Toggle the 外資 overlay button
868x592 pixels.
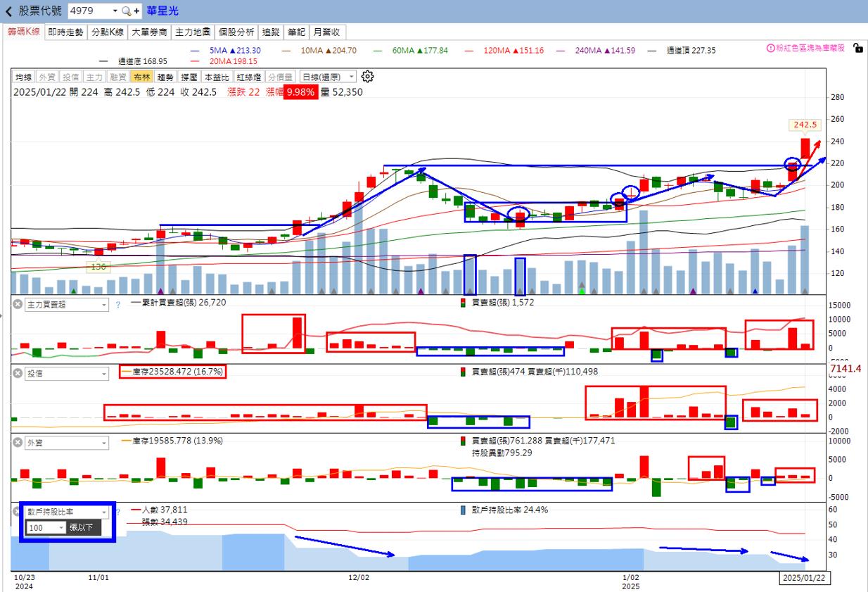47,77
